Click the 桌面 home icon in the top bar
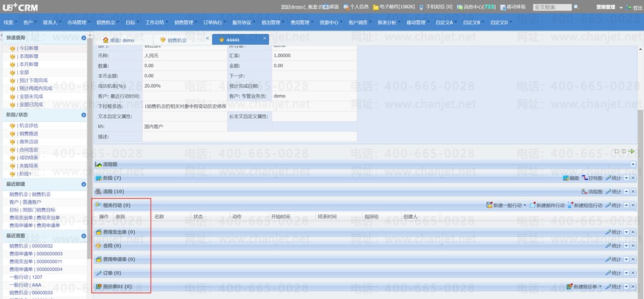The image size is (644, 299). pyautogui.click(x=326, y=7)
